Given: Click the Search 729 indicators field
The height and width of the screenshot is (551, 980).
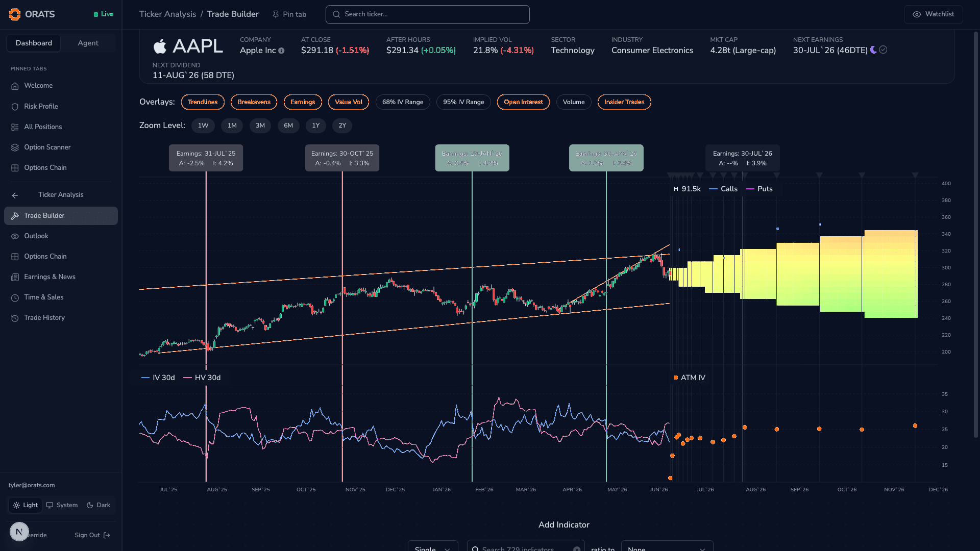Looking at the screenshot, I should [x=526, y=546].
